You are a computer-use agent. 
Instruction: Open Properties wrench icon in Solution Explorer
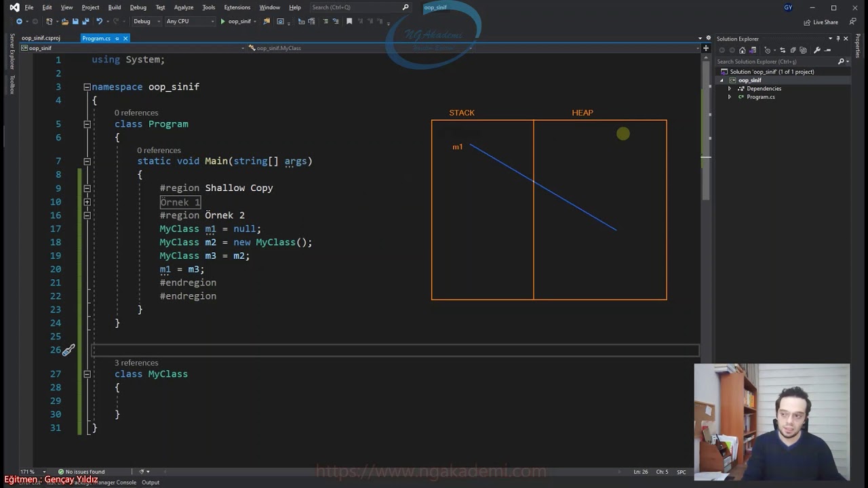coord(816,50)
